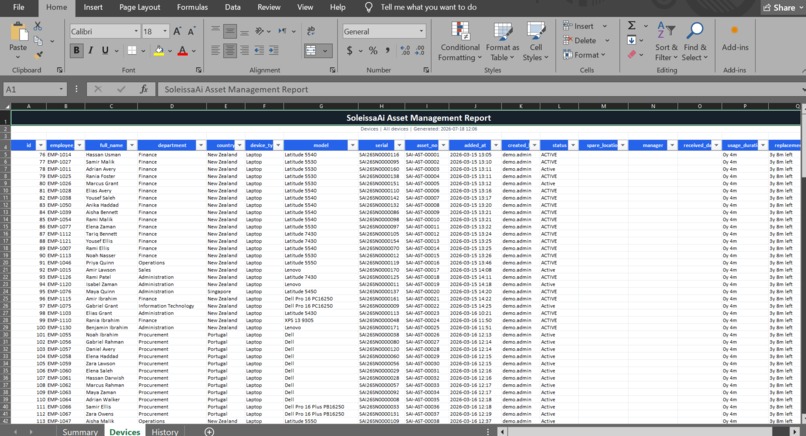Open the General number format dropdown
Screen dimensions: 806x436
[421, 31]
